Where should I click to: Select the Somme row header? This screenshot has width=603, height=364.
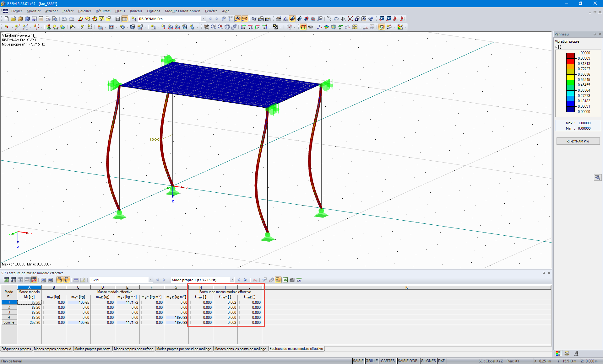click(9, 322)
